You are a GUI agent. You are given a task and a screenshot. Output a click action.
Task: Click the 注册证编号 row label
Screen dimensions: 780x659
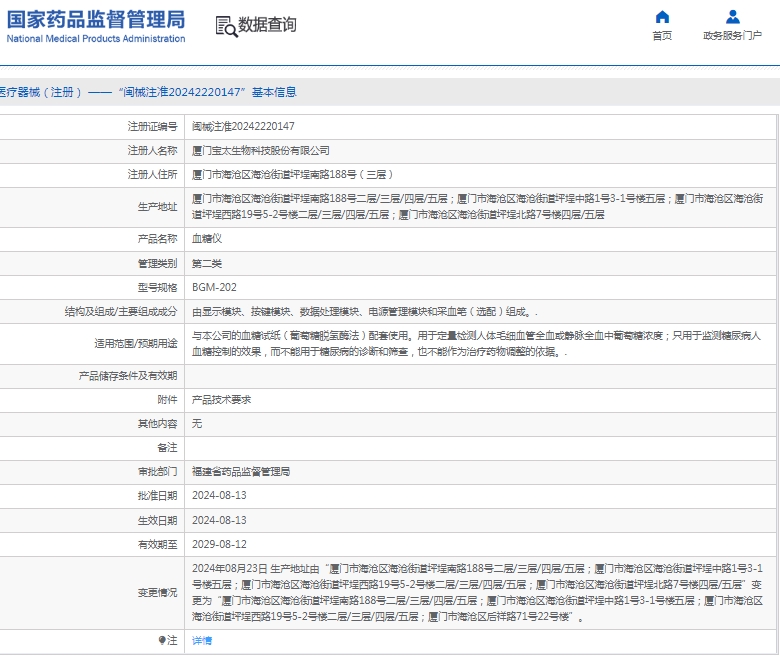pyautogui.click(x=152, y=126)
